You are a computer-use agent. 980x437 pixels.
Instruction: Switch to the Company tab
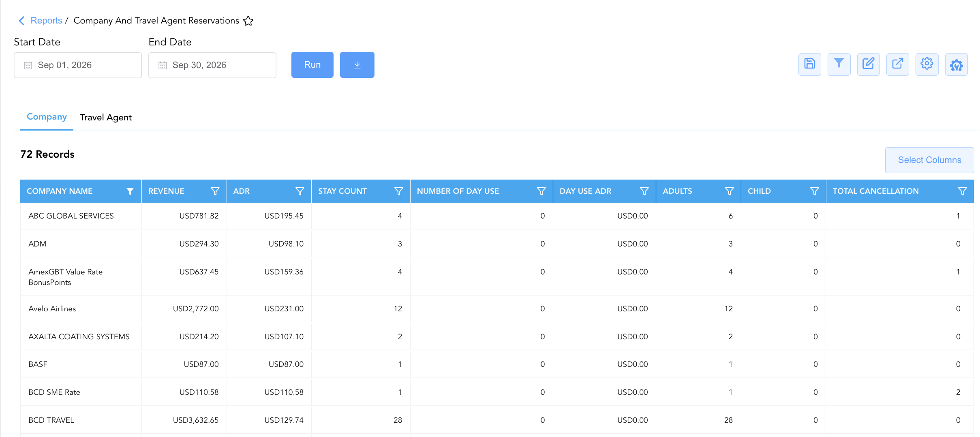click(47, 117)
